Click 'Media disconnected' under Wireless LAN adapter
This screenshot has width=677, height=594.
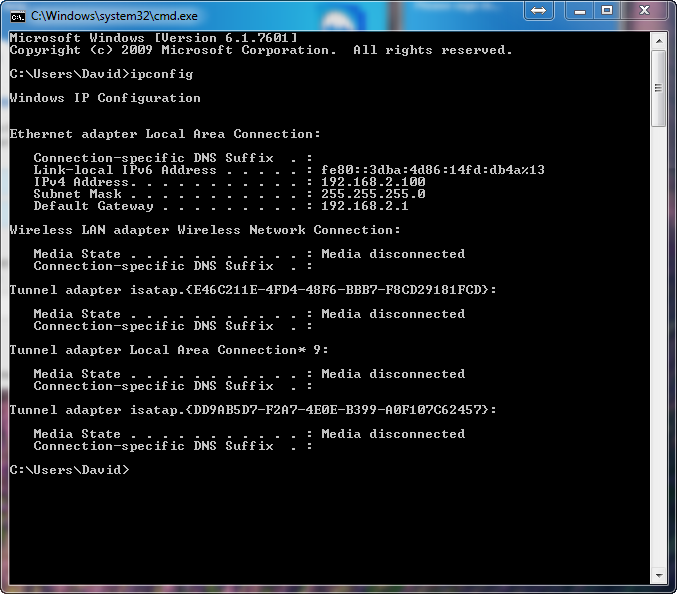point(393,254)
